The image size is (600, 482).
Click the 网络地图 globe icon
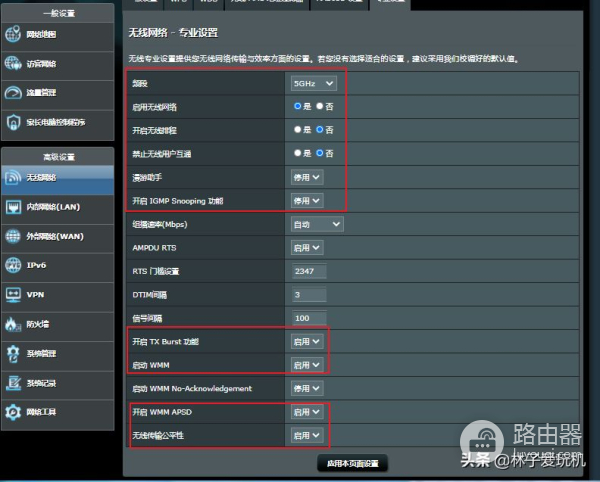14,34
